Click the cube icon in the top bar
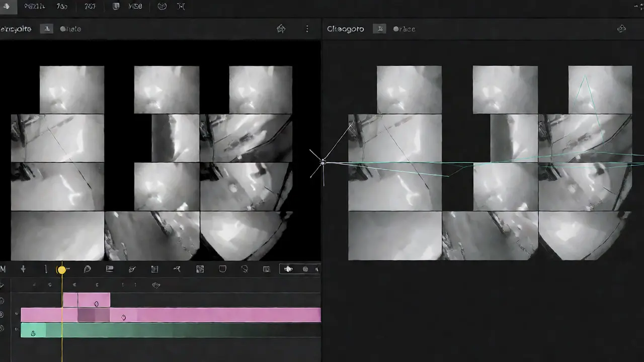The height and width of the screenshot is (362, 644). point(162,7)
